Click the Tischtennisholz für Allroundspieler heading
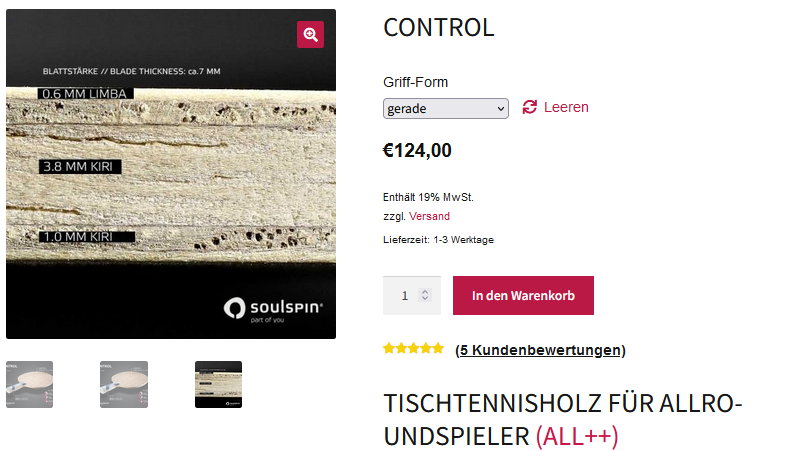 click(x=563, y=420)
